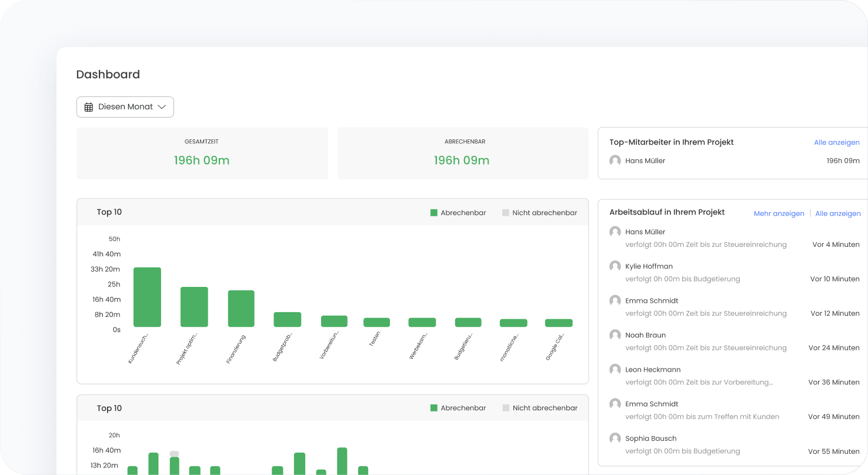Click Hans Müller's avatar in Arbeitsablauf list

coord(615,232)
